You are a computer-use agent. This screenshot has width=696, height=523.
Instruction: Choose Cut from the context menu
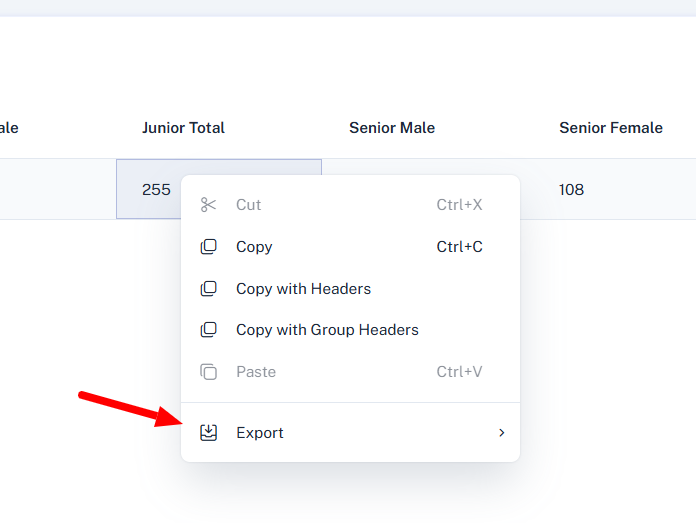tap(249, 205)
